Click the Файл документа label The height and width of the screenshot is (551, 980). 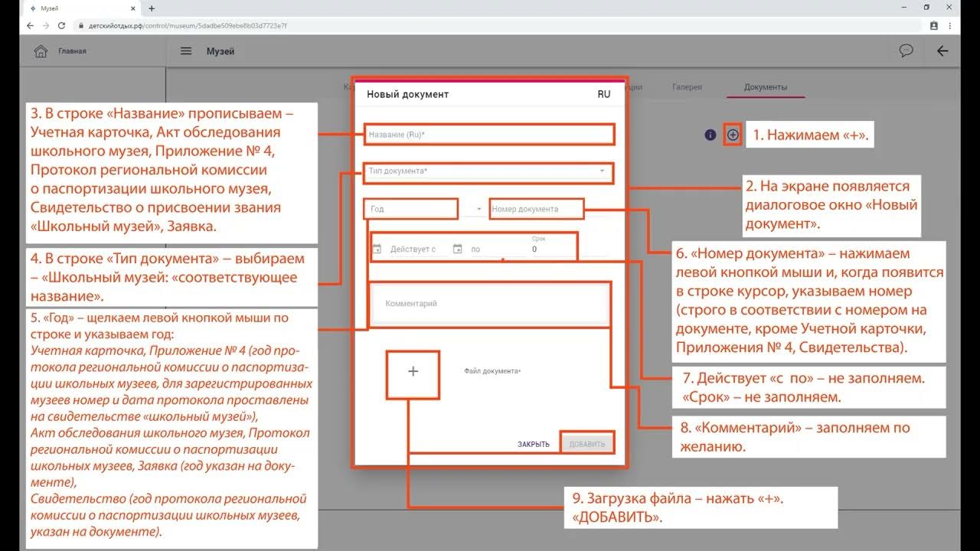492,371
